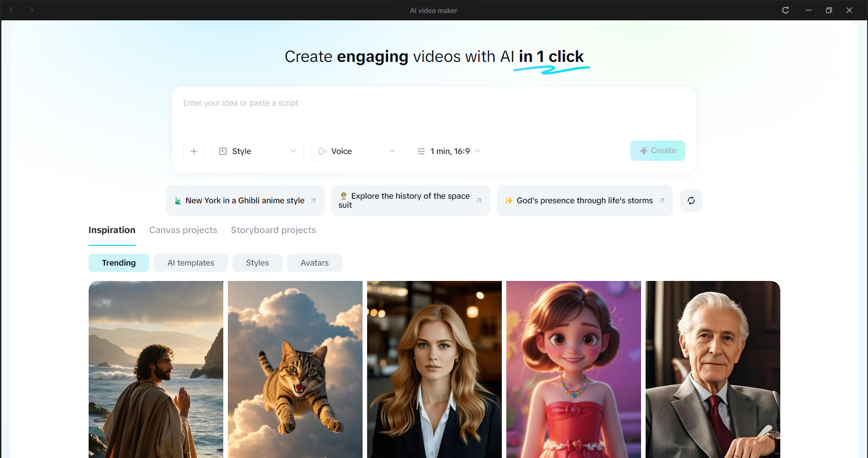Click the arrow icon on the Ghibli suggestion
This screenshot has width=868, height=458.
pyautogui.click(x=315, y=201)
